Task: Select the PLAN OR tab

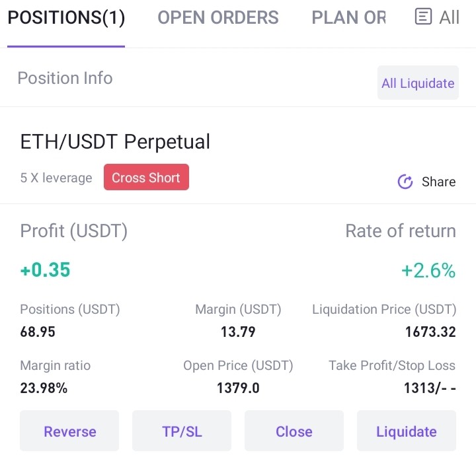Action: pos(348,17)
